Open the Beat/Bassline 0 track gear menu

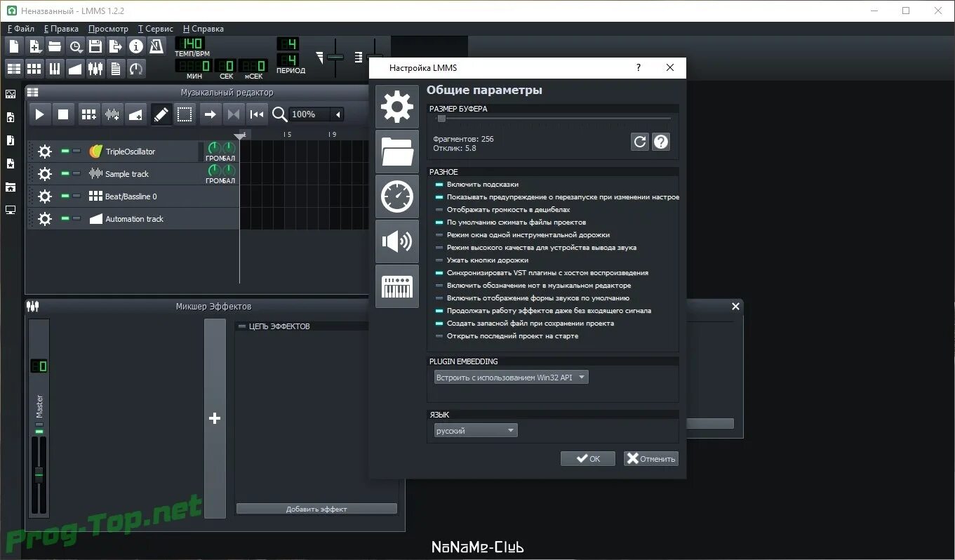click(x=45, y=196)
